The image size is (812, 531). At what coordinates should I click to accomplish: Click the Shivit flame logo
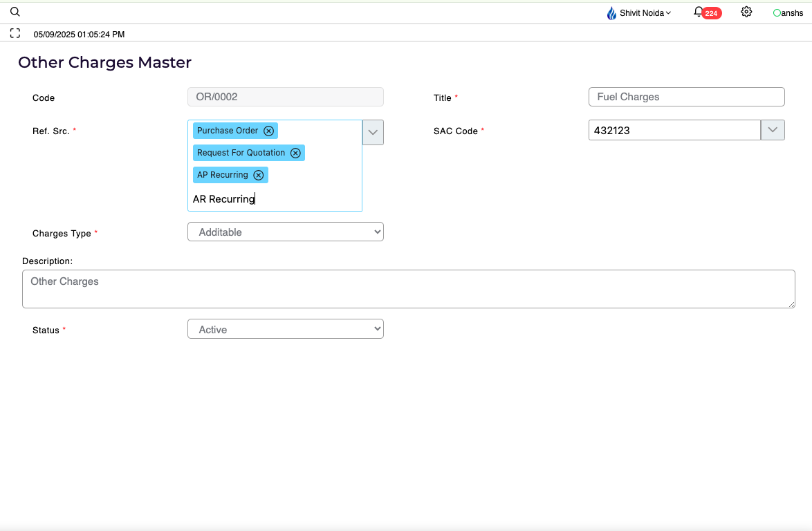[x=611, y=13]
